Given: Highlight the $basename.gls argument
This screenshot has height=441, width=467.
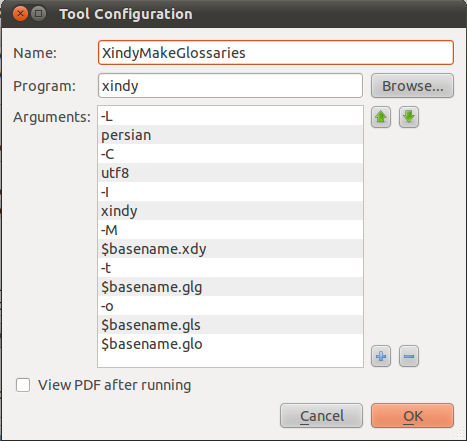Looking at the screenshot, I should [x=230, y=325].
